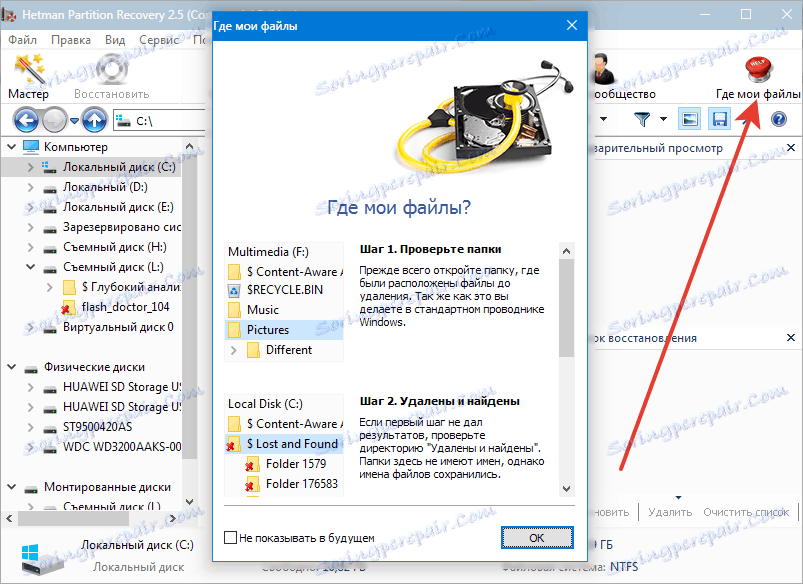This screenshot has width=803, height=584.
Task: Close the recovery list panel with its X
Action: point(791,338)
